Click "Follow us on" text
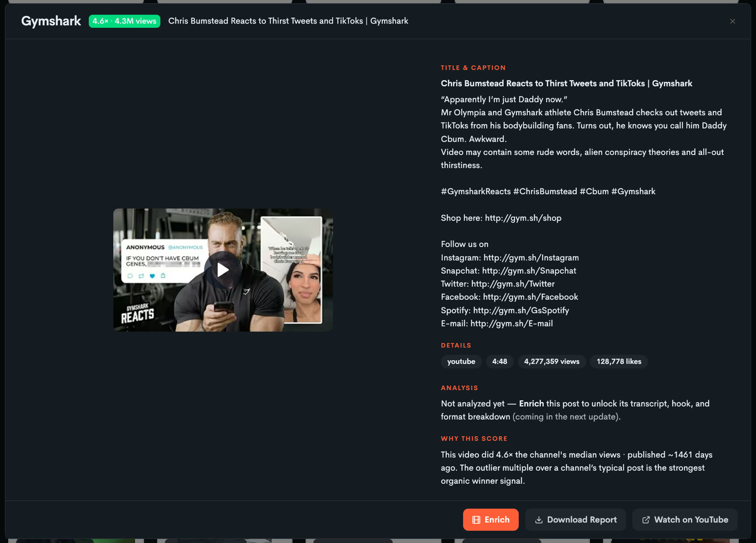 464,244
